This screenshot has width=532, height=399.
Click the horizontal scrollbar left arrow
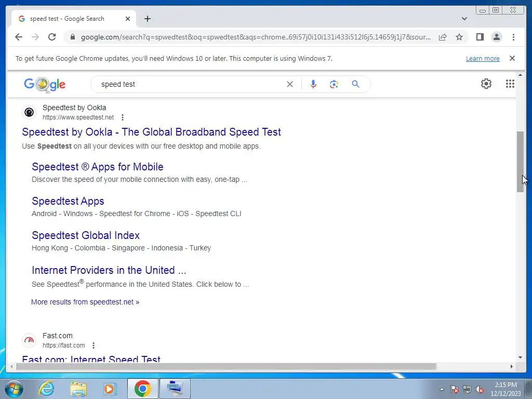tap(11, 366)
